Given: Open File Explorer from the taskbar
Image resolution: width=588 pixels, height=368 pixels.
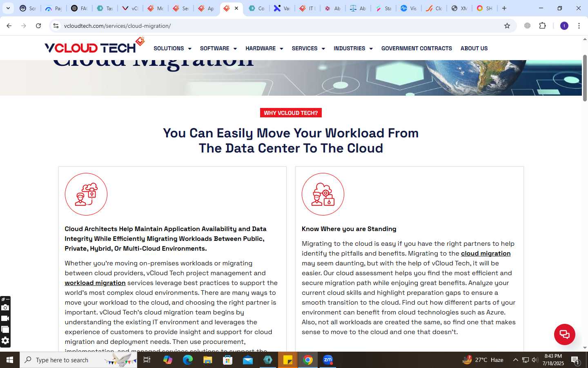Looking at the screenshot, I should (x=207, y=360).
